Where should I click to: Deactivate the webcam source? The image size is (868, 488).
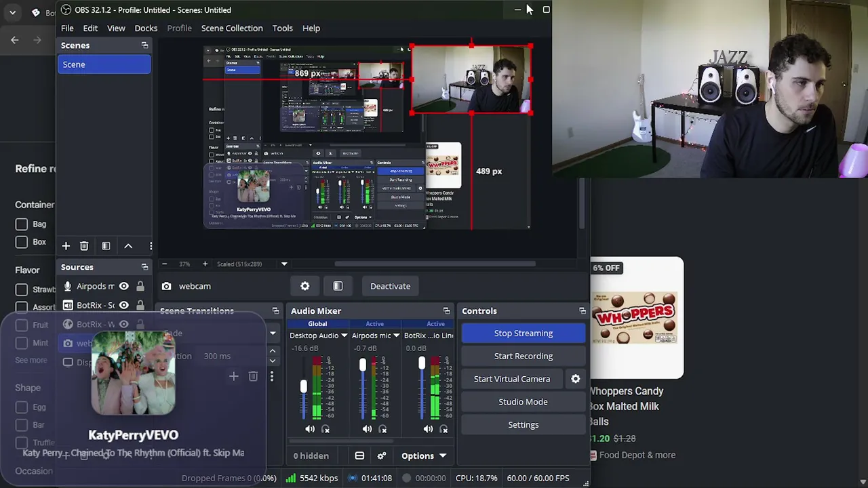click(390, 286)
